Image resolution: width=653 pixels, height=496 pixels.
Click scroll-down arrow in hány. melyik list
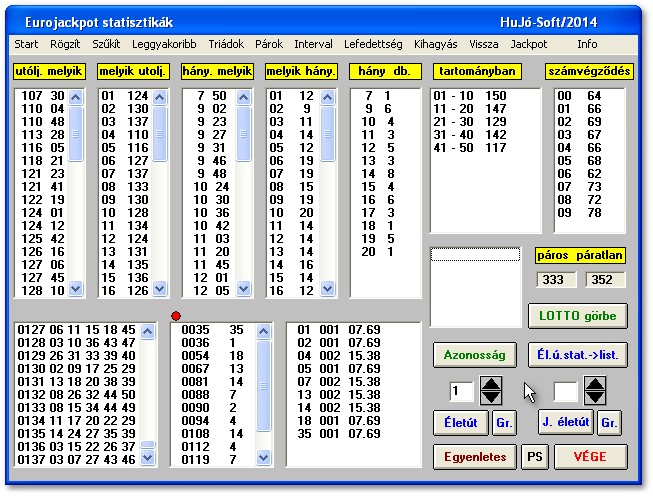pos(244,288)
